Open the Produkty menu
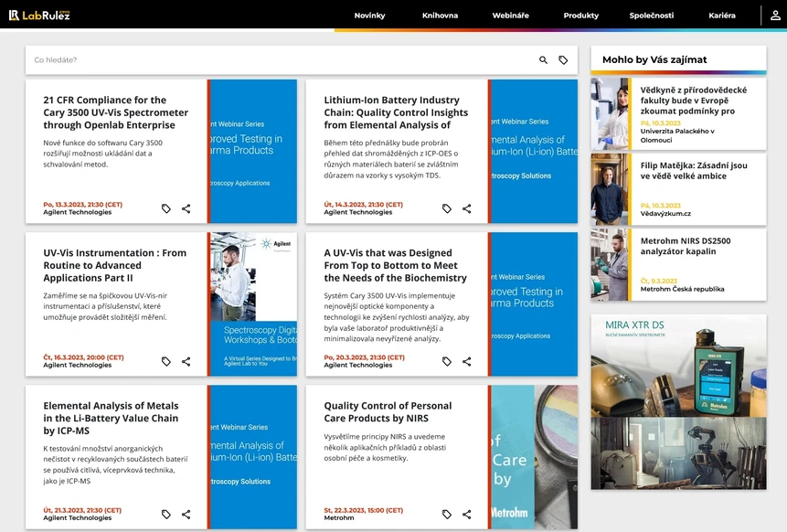This screenshot has height=532, width=787. click(580, 16)
